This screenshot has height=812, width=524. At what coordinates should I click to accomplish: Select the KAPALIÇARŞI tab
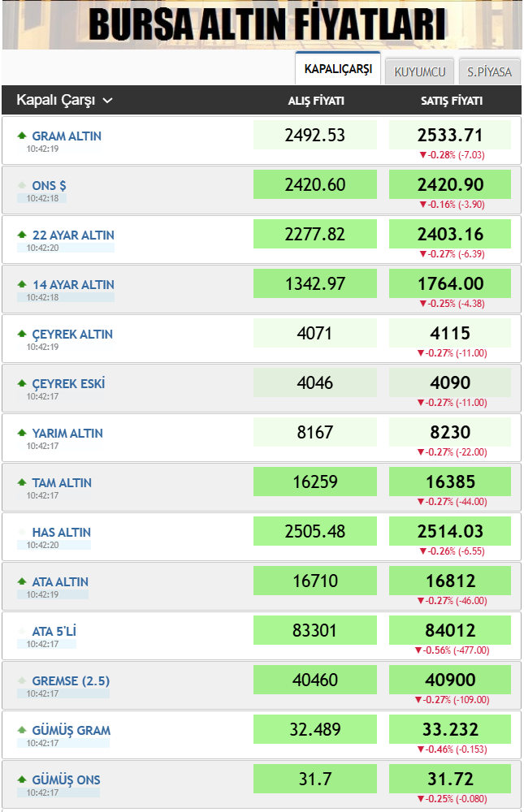(338, 69)
